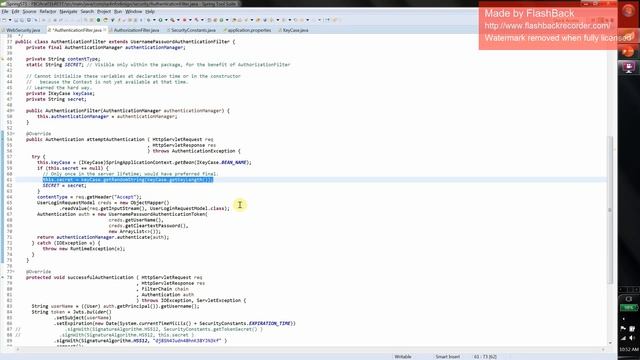Screen dimensions: 640x360
Task: Click the 'static String SECRET' declaration line
Action: tap(158, 64)
